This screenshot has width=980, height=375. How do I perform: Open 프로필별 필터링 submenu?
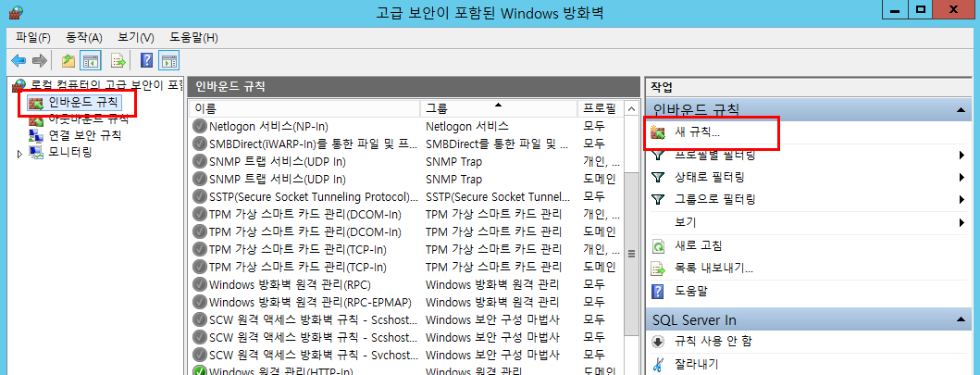point(808,155)
